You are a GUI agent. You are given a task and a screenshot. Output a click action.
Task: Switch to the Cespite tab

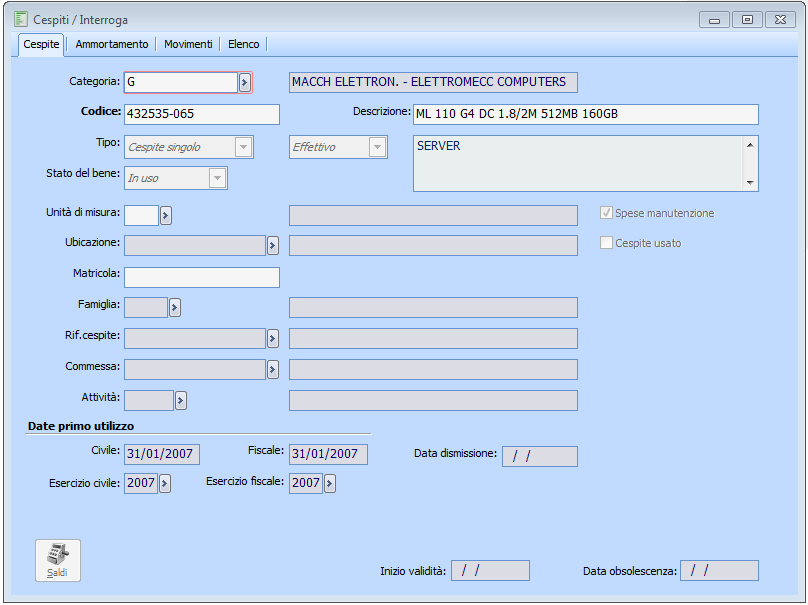pyautogui.click(x=41, y=44)
